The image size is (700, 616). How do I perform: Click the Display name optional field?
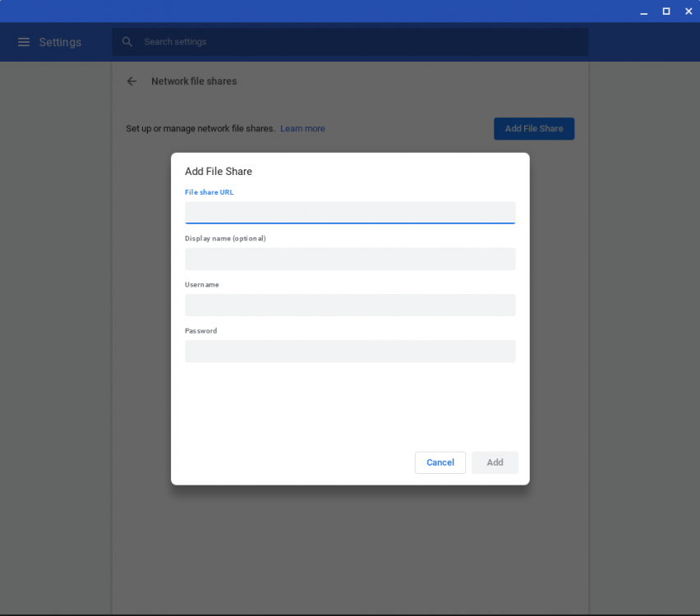(350, 259)
